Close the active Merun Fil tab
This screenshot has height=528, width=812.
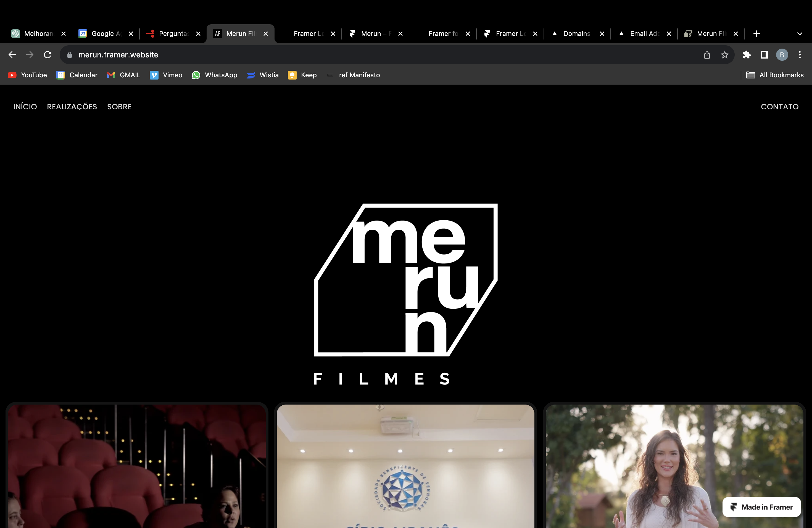tap(266, 34)
